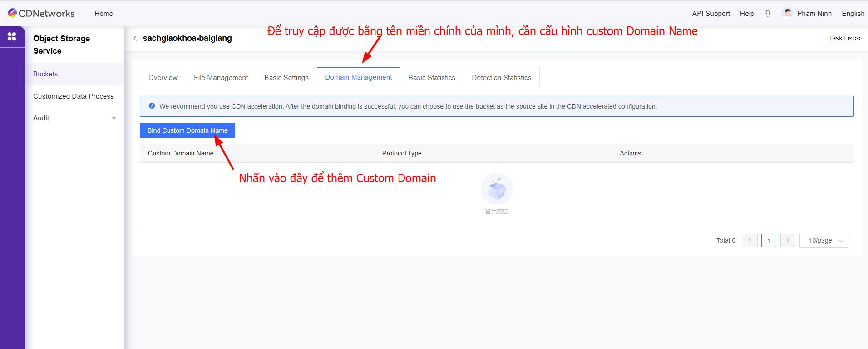868x349 pixels.
Task: Click the empty box no-data illustration
Action: (497, 189)
